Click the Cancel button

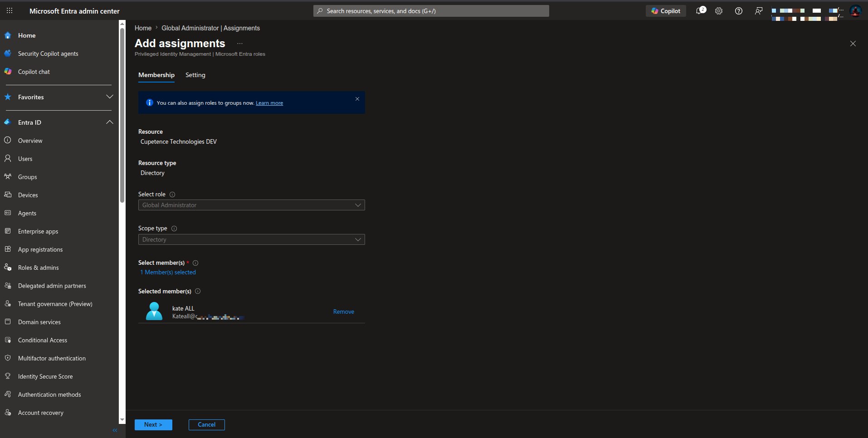(x=207, y=425)
